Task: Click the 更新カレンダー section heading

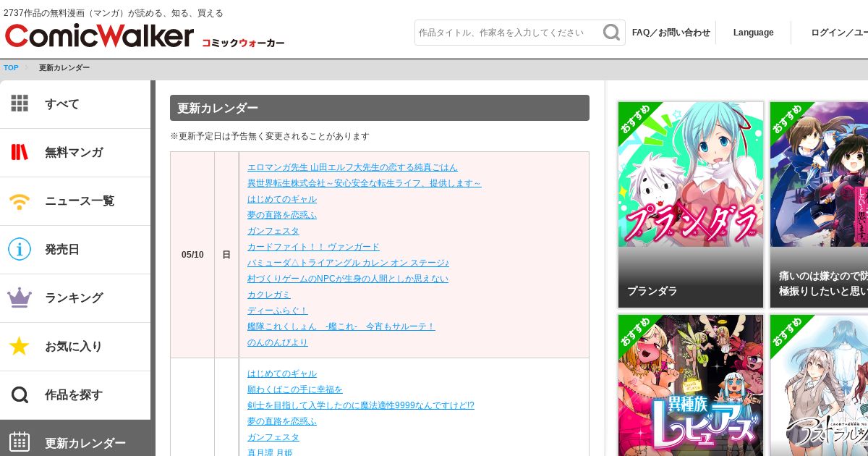Action: [380, 108]
